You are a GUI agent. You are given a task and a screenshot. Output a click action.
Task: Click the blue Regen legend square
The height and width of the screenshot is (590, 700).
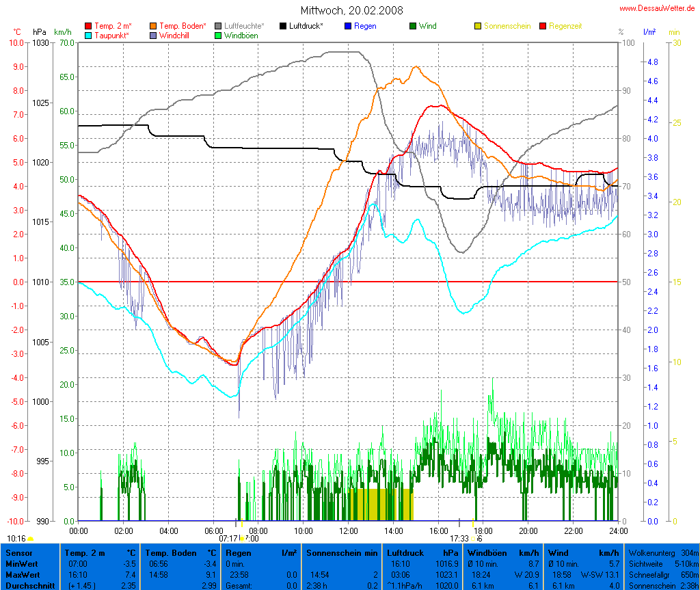coord(348,26)
